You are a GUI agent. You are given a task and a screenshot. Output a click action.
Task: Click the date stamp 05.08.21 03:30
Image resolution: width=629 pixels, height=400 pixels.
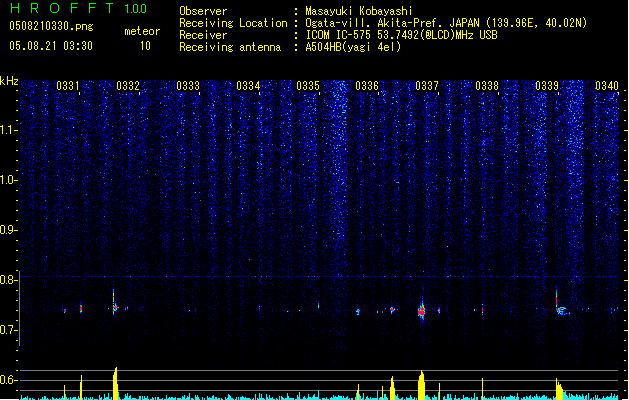click(51, 46)
